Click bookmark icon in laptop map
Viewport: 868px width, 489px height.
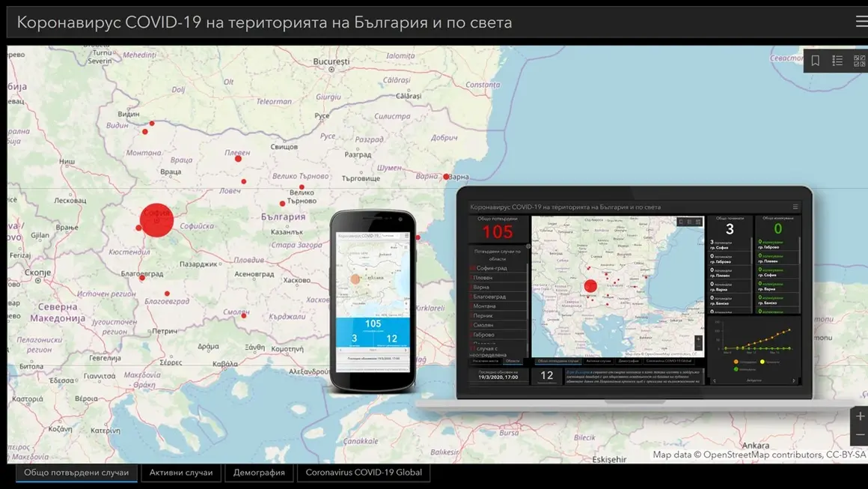tap(681, 222)
